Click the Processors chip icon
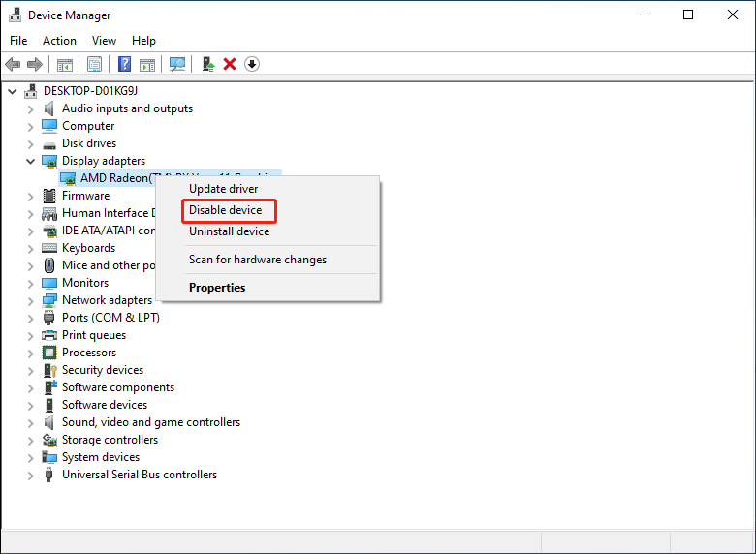 coord(49,353)
